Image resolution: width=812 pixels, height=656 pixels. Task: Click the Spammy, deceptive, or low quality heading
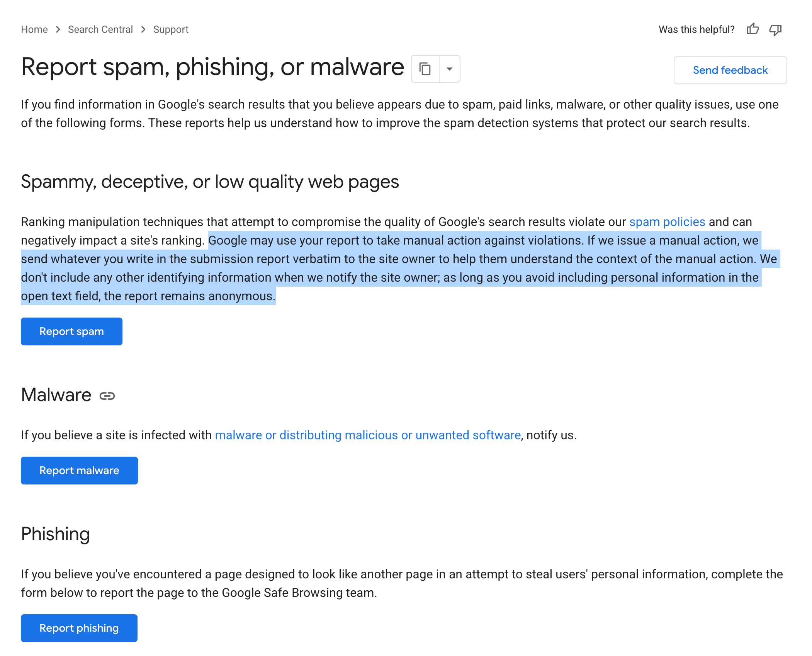point(210,182)
